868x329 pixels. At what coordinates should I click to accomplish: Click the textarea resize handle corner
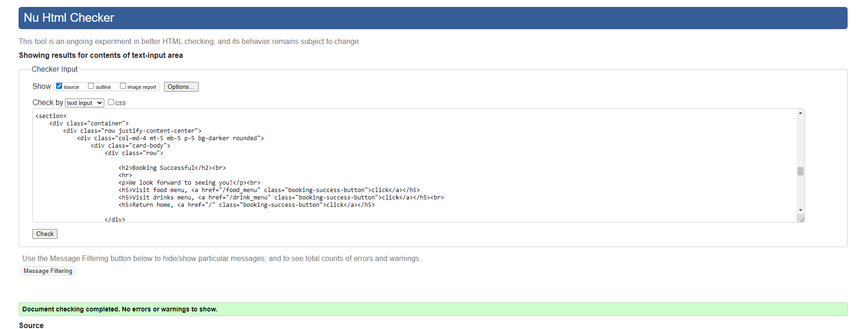click(x=801, y=219)
